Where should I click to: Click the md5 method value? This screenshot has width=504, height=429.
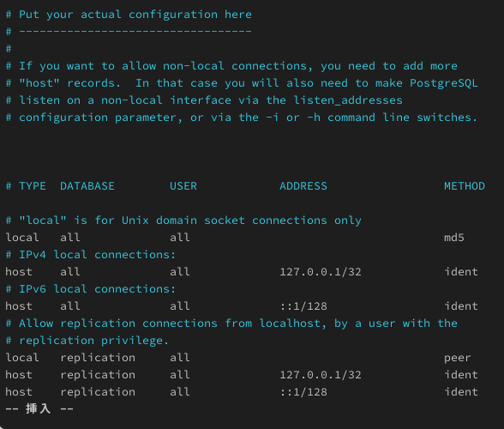tap(454, 238)
